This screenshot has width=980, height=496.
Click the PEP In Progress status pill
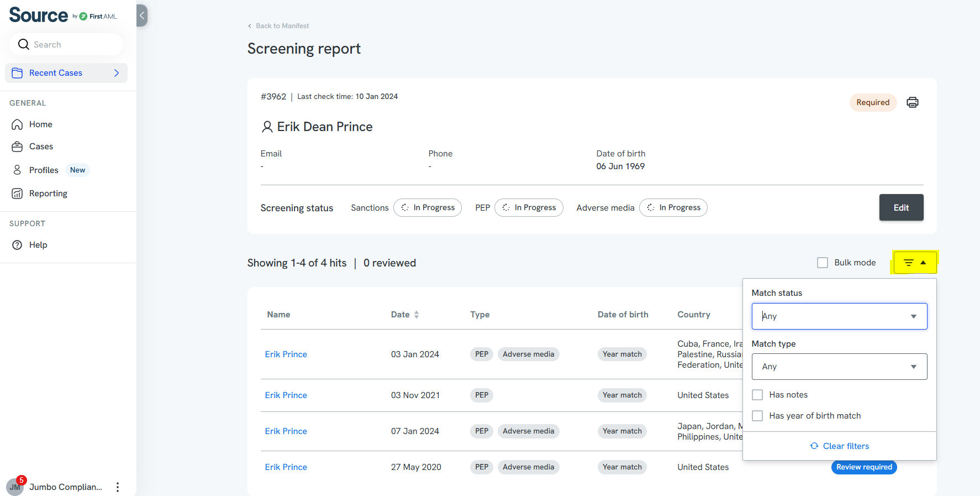click(529, 208)
